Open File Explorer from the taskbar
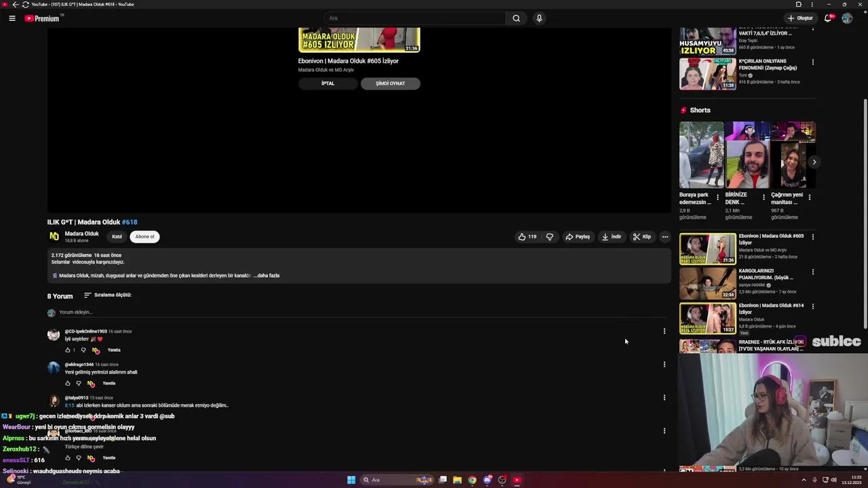868x488 pixels. pos(457,480)
